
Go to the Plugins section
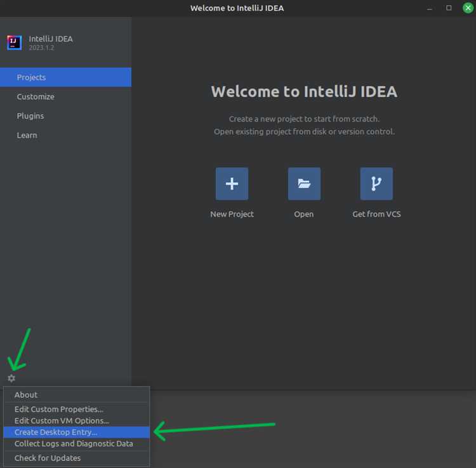(x=30, y=116)
